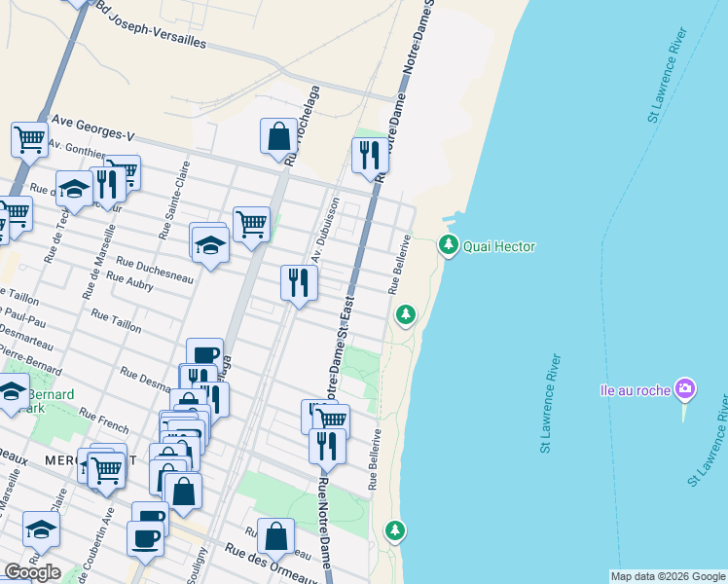Click the Av. Gonthier street label
Screen dimensions: 728x584
77,148
